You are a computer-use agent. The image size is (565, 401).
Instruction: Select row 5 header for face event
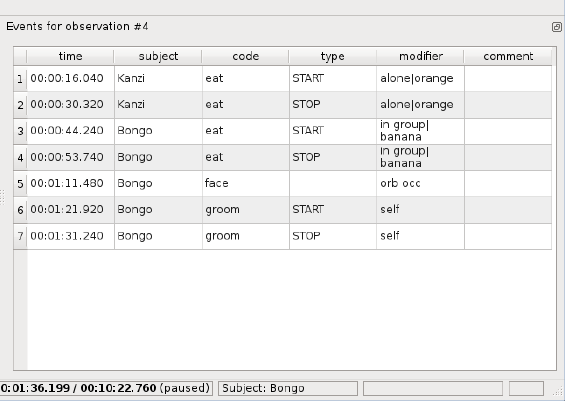pos(20,184)
